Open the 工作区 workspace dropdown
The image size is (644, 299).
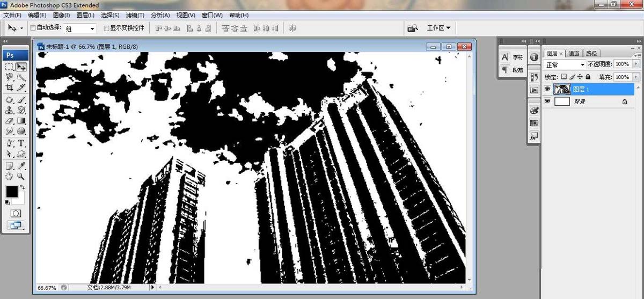pyautogui.click(x=438, y=28)
